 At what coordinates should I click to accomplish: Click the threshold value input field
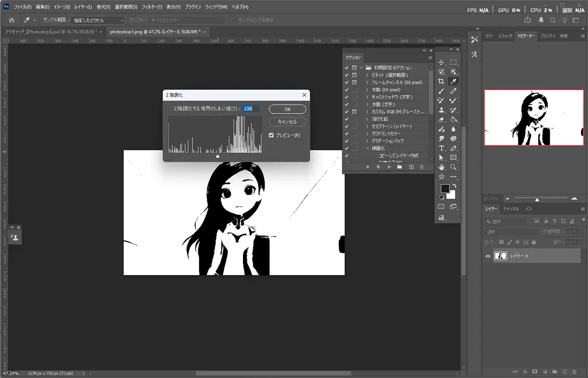coord(251,109)
